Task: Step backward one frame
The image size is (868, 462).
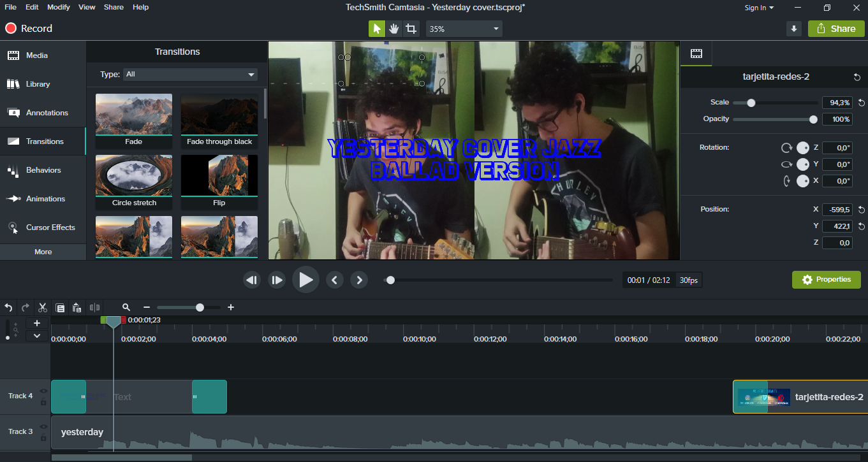Action: (252, 280)
